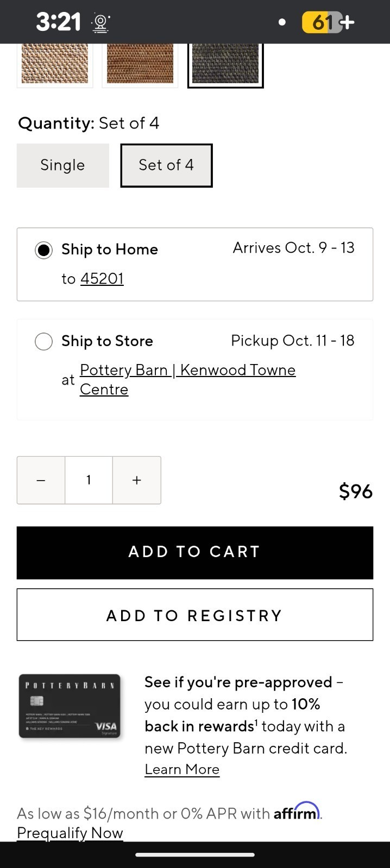Tap the hotspot icon beside the clock

(x=100, y=22)
